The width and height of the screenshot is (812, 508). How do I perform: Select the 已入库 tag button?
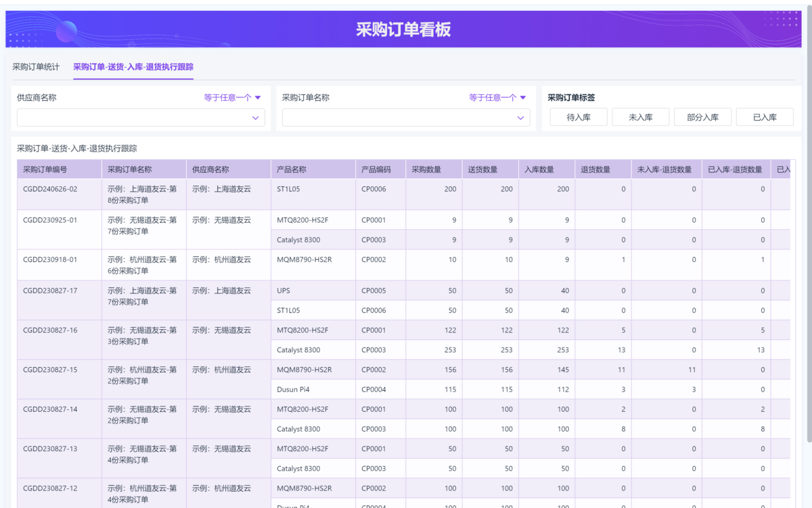coord(765,117)
